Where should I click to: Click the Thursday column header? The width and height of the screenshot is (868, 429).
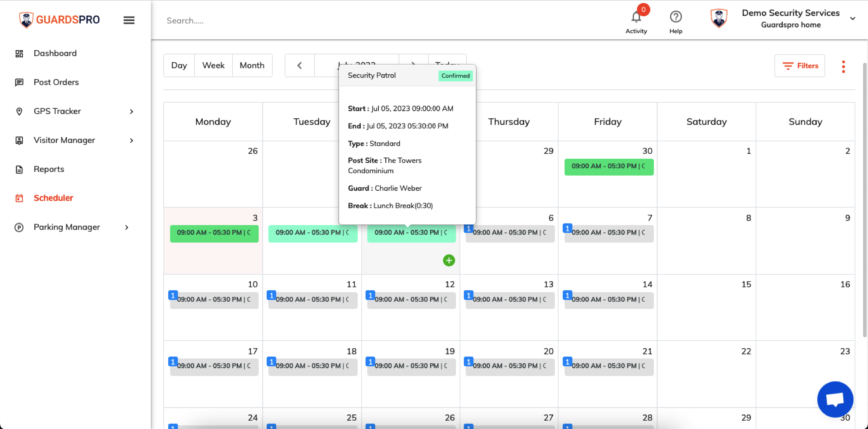[x=509, y=121]
